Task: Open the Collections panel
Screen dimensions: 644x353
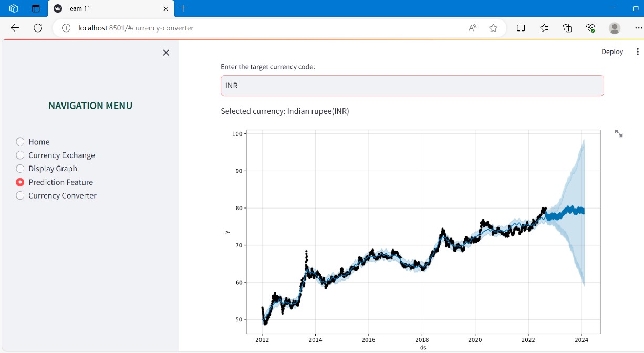Action: 567,28
